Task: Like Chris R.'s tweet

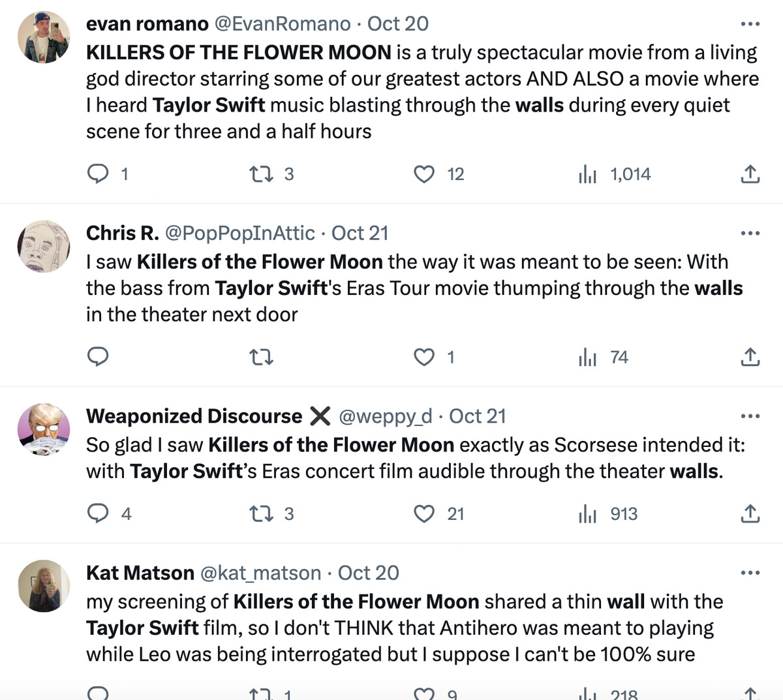Action: click(x=424, y=357)
